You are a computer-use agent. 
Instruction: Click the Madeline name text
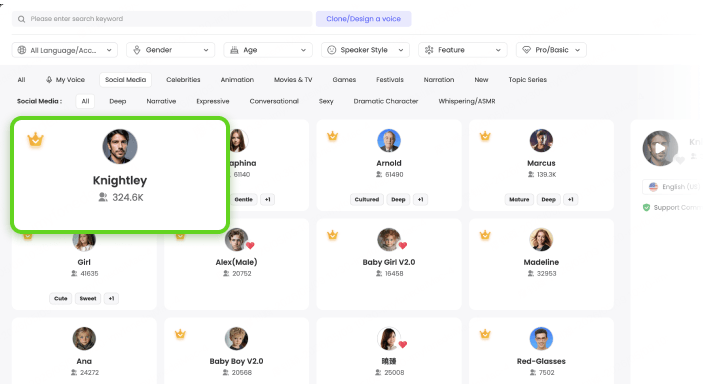[x=541, y=262]
